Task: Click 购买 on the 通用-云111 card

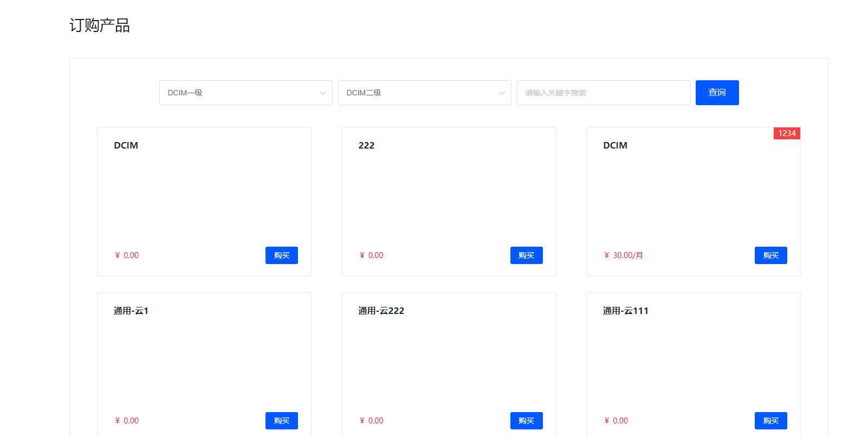Action: coord(770,421)
